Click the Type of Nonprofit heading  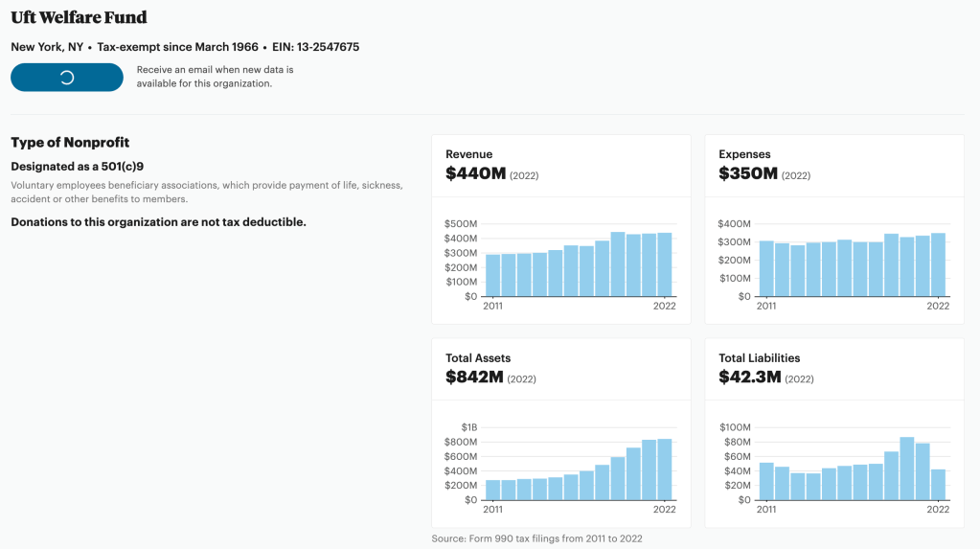pos(70,142)
